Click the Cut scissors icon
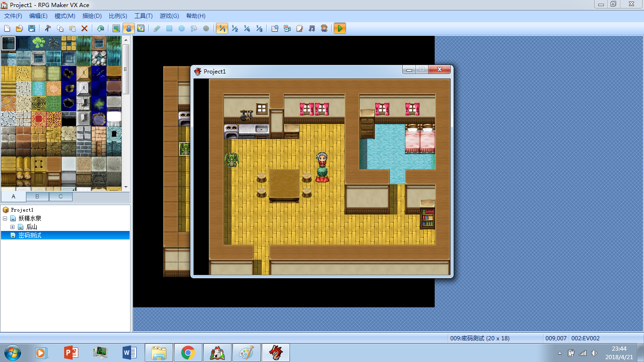 click(x=48, y=28)
